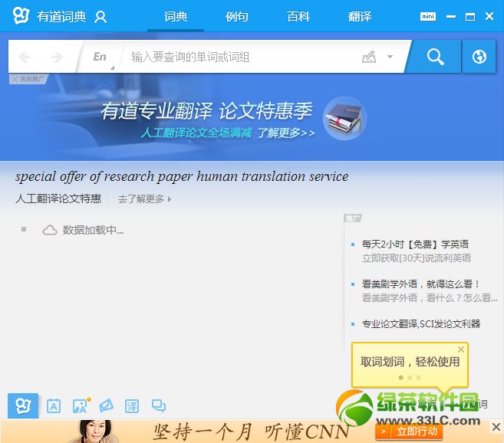The height and width of the screenshot is (443, 504).
Task: Click 看美剧学外语，看什么？怎么看... subtitle
Action: 430,298
